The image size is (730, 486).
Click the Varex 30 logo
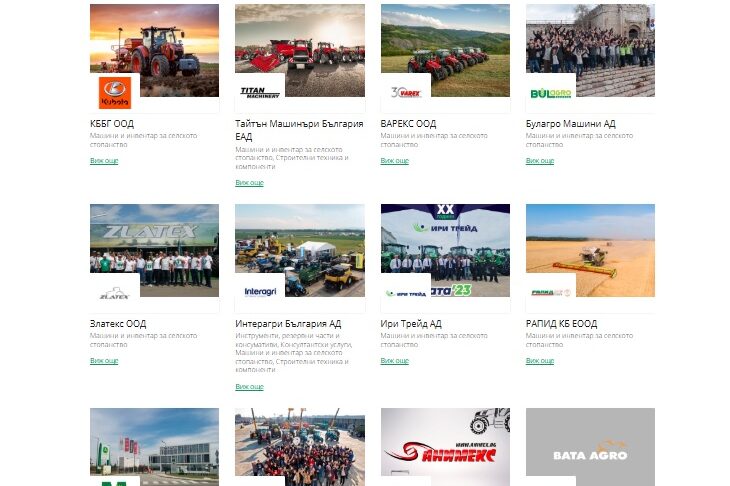coord(406,93)
